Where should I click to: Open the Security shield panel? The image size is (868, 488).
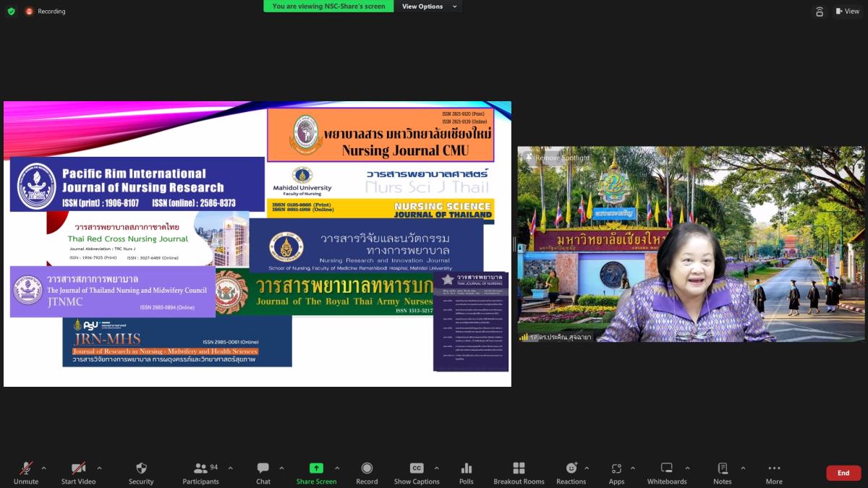pos(141,473)
